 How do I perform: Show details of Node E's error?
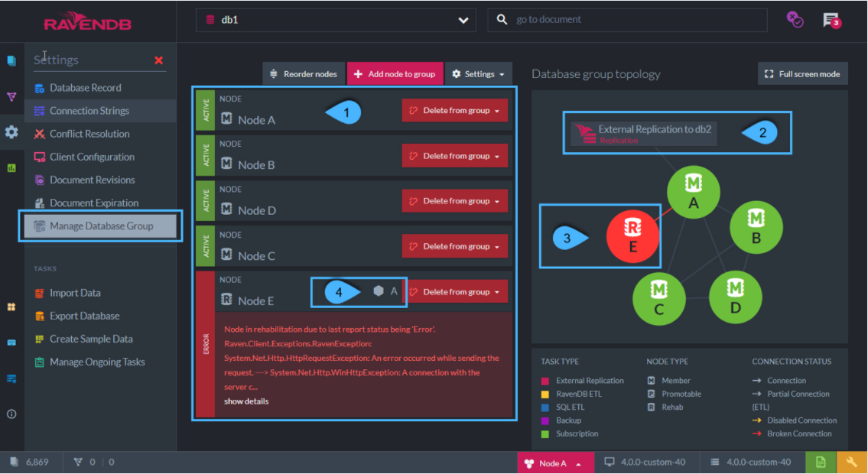245,401
